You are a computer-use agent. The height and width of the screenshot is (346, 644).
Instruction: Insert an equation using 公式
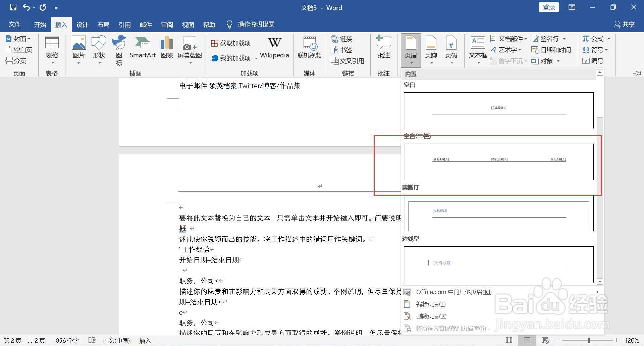(594, 39)
